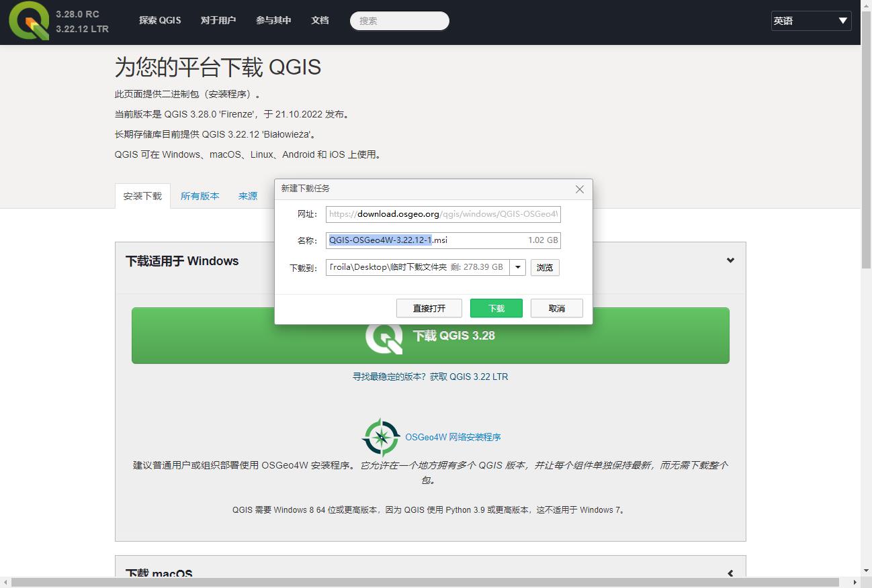Viewport: 872px width, 588px height.
Task: Open the download location dropdown arrow
Action: coord(518,267)
